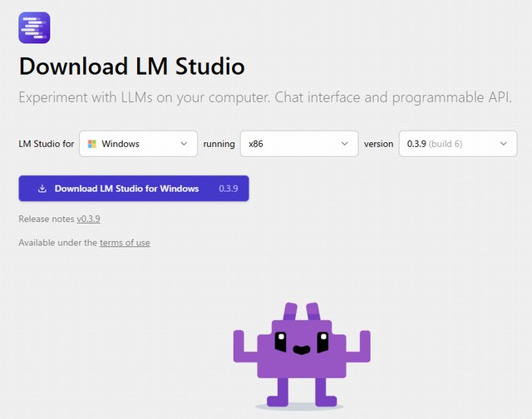The image size is (532, 419).
Task: Click the purple robot mascot illustration
Action: coord(302,355)
